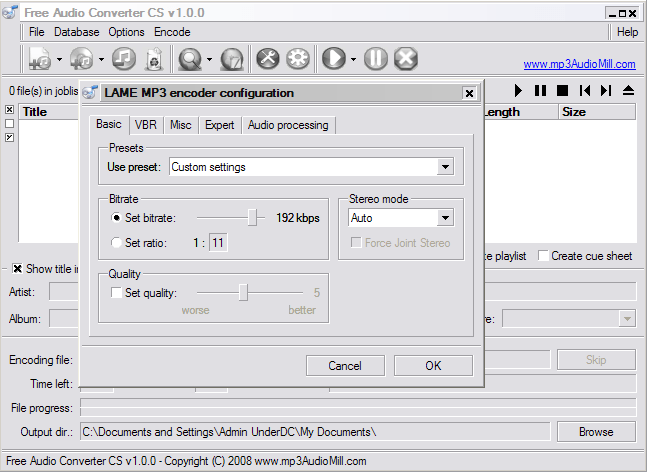This screenshot has width=647, height=472.
Task: Switch to the Audio processing tab
Action: coord(288,125)
